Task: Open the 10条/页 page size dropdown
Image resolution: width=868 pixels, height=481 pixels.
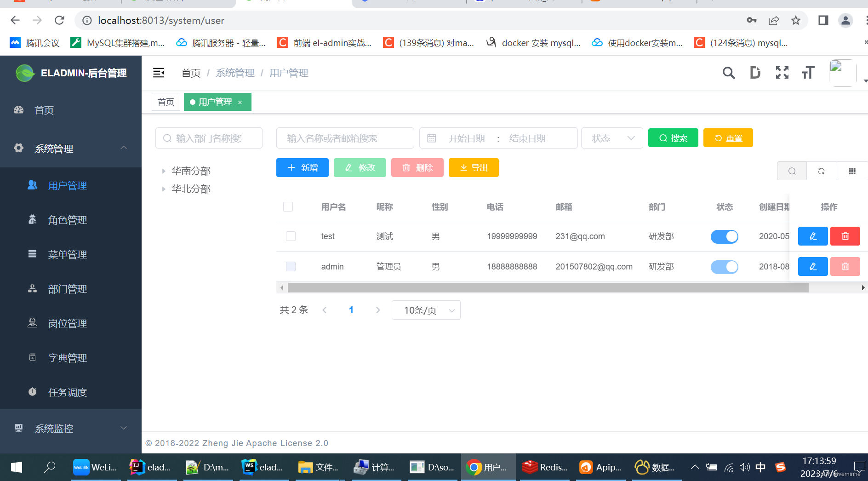Action: coord(425,310)
